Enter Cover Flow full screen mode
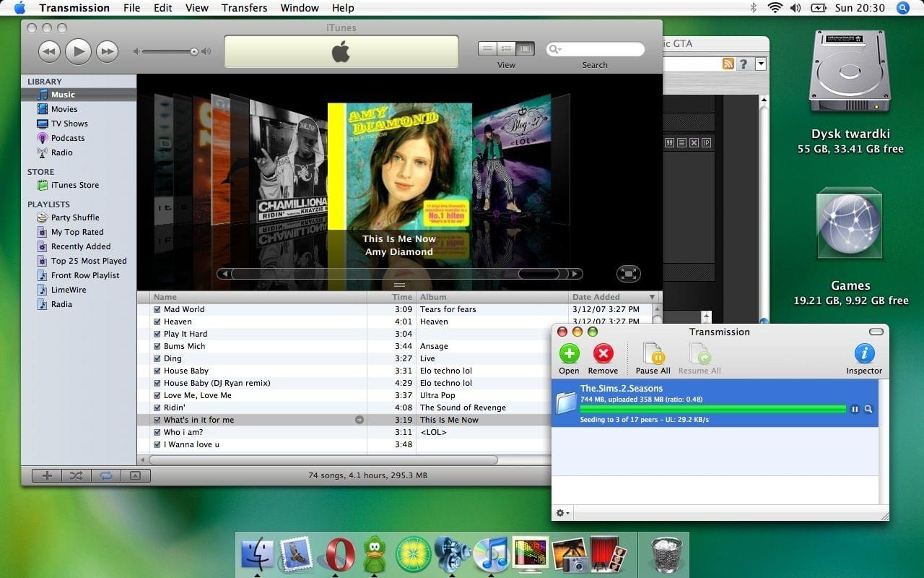 pos(629,274)
